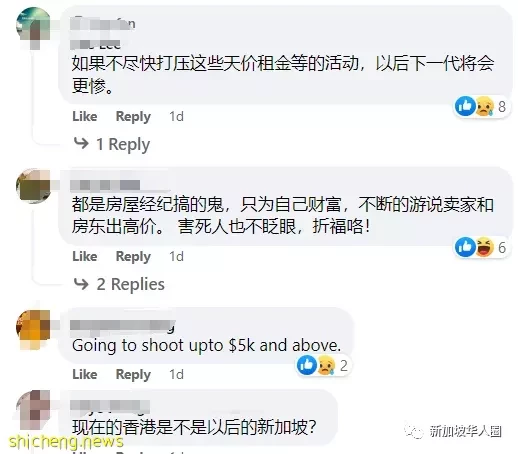Click reply arrow icon beside '1 Reply'

pos(81,143)
